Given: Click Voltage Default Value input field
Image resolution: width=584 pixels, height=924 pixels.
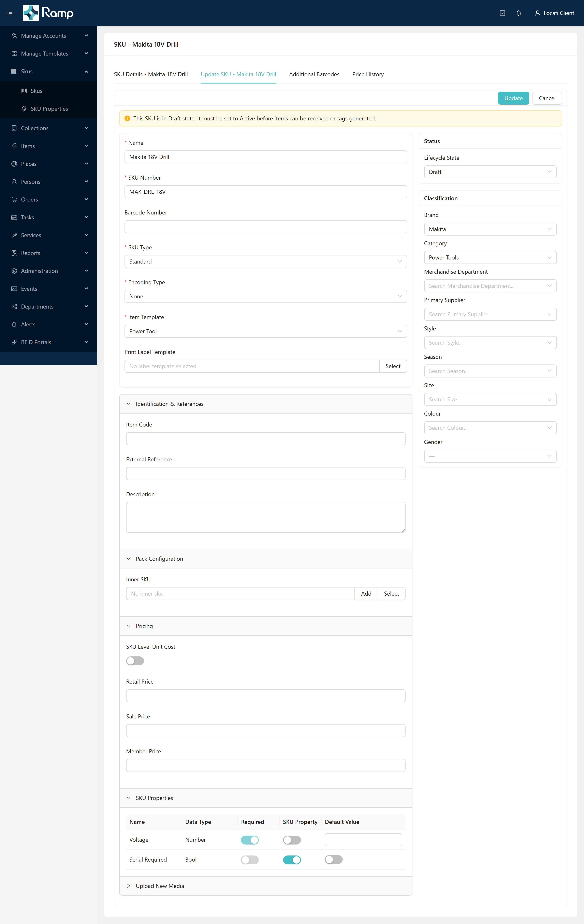Looking at the screenshot, I should point(363,840).
